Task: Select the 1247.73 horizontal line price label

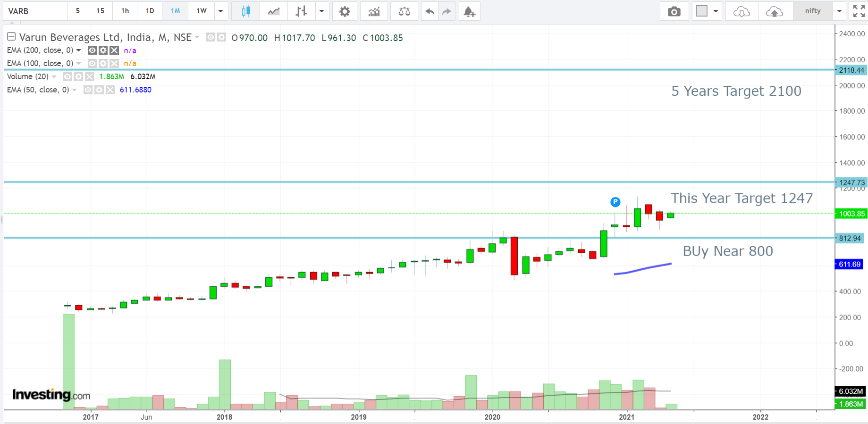Action: 851,183
